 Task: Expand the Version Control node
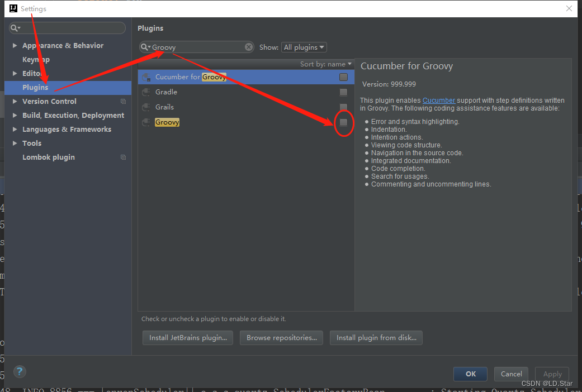click(15, 101)
